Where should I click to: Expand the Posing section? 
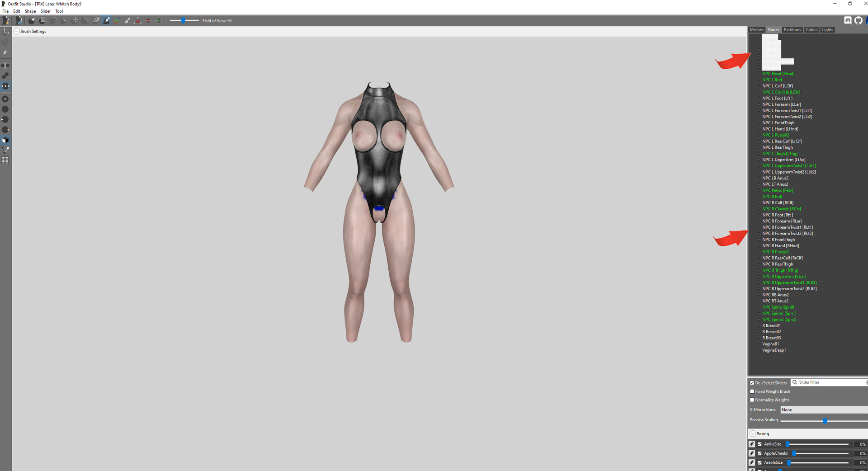point(753,433)
